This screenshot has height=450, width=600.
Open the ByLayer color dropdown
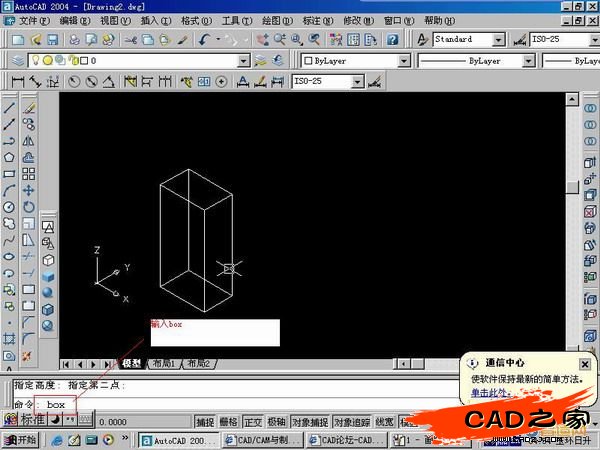[x=403, y=60]
